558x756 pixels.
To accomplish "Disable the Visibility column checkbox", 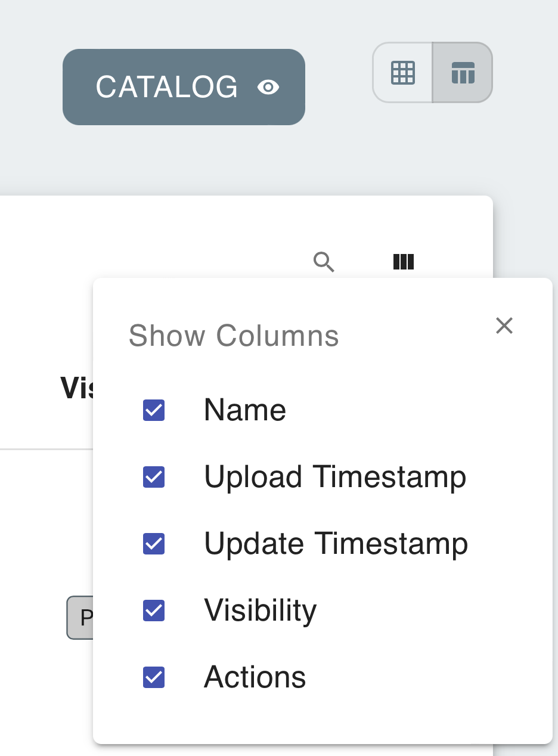I will 154,611.
